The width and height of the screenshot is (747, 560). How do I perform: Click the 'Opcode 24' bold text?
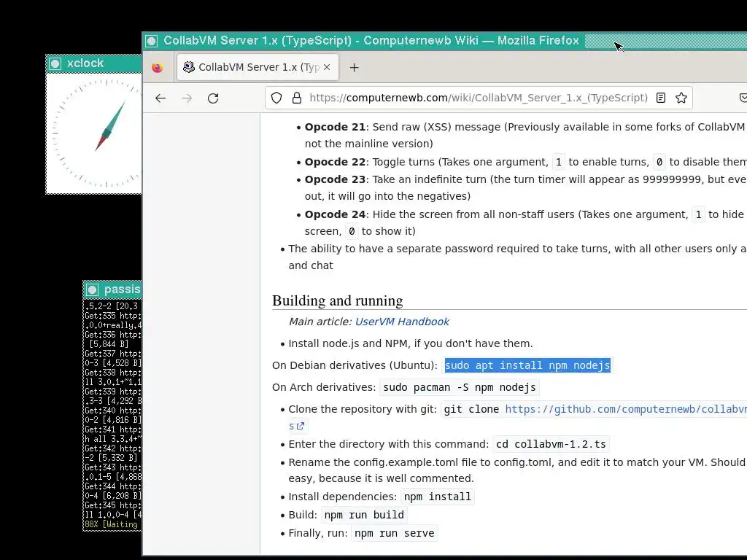click(x=335, y=215)
